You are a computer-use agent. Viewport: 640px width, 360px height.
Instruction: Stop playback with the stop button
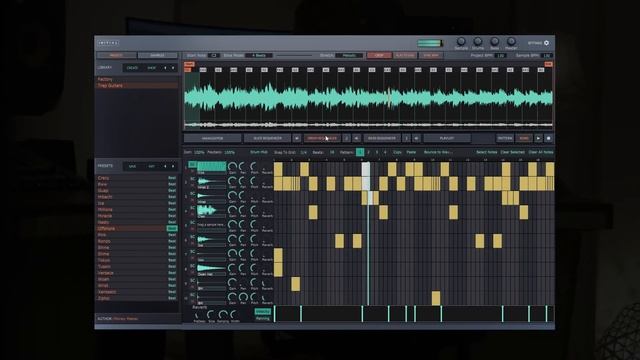[548, 138]
